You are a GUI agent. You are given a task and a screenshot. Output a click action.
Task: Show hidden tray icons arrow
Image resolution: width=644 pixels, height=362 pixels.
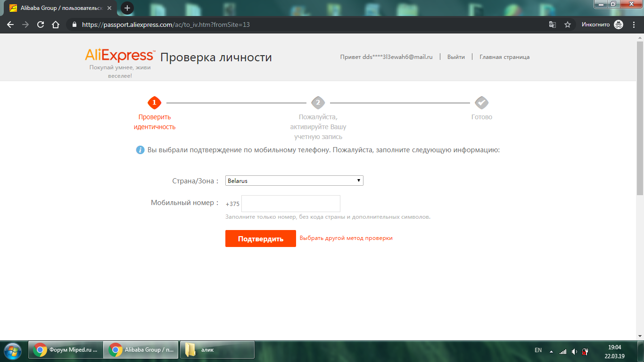(551, 351)
